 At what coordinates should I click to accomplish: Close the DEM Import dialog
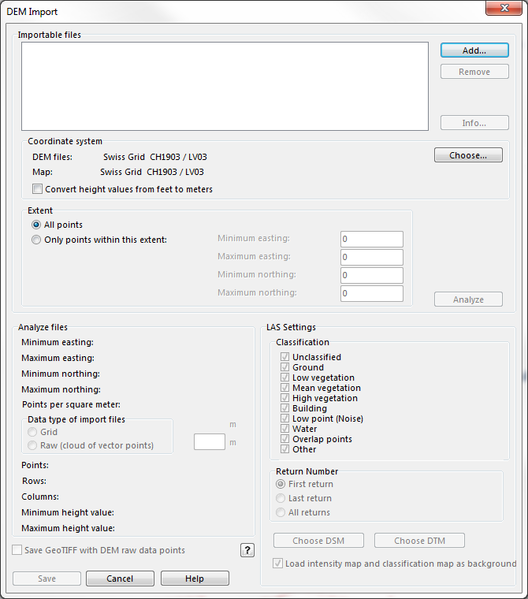pyautogui.click(x=504, y=8)
